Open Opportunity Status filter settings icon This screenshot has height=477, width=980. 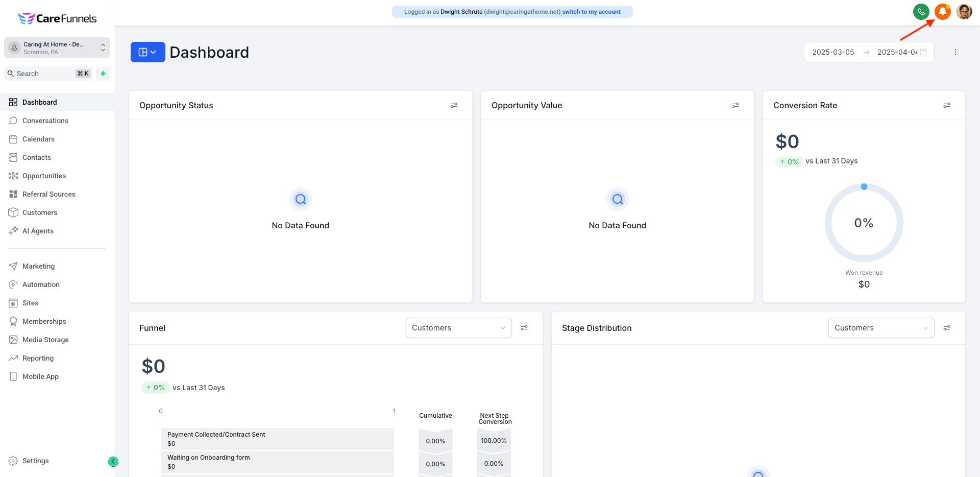pos(453,105)
